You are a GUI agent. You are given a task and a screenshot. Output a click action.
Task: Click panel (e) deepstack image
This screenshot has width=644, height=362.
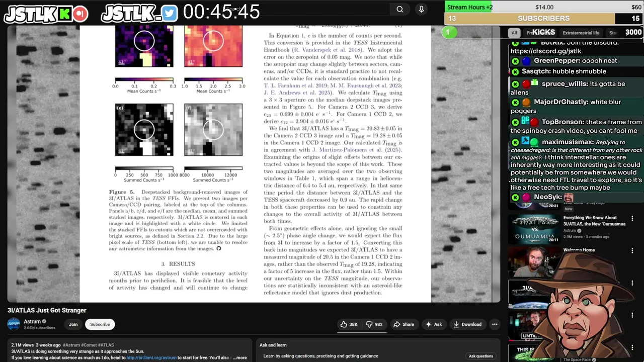coord(144,130)
